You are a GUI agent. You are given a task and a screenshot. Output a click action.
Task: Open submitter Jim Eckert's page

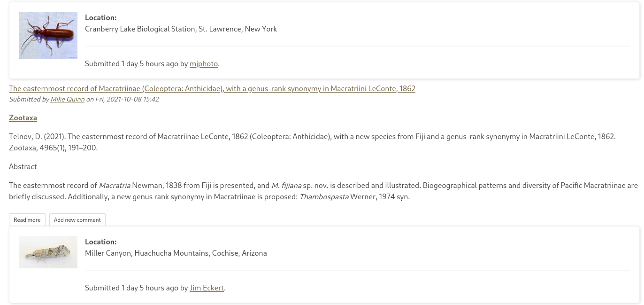[207, 288]
